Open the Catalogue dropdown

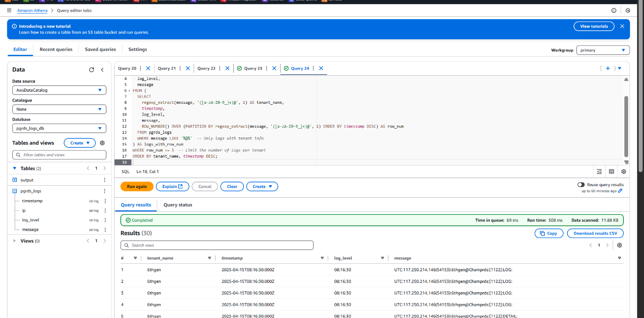[x=59, y=109]
